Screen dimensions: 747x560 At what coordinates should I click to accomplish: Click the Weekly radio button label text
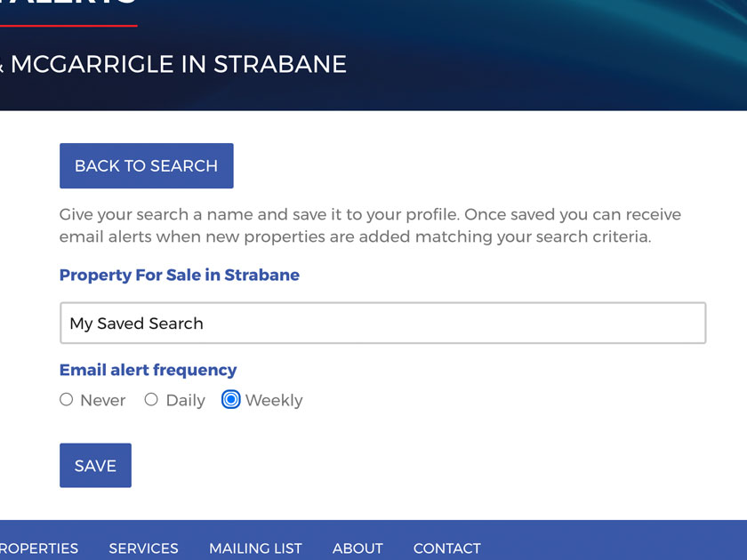[273, 400]
